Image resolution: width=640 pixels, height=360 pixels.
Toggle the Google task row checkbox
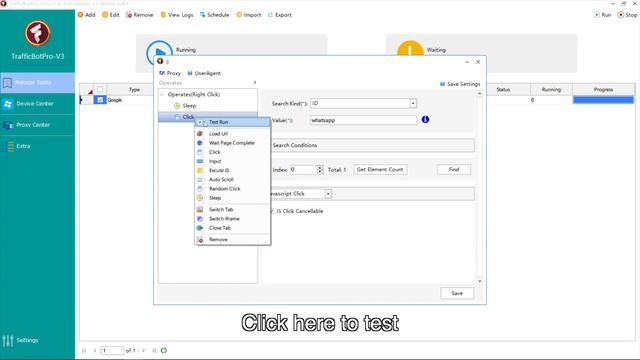pos(100,100)
